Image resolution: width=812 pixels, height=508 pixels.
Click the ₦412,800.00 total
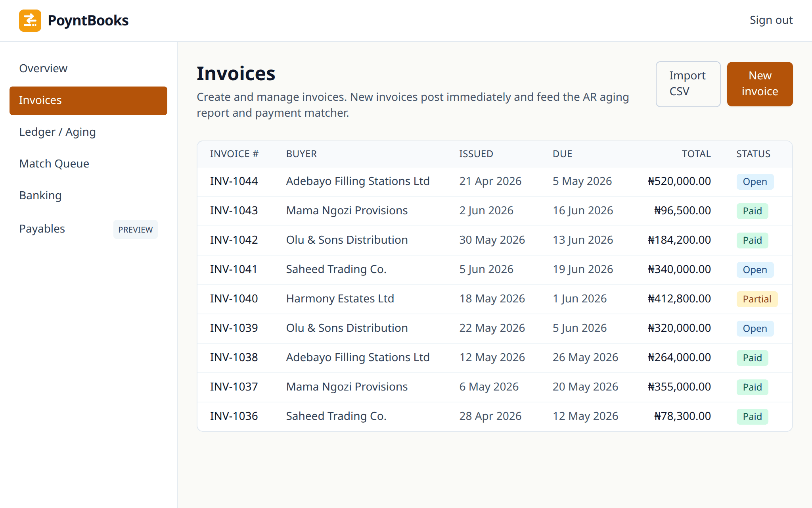[679, 299]
